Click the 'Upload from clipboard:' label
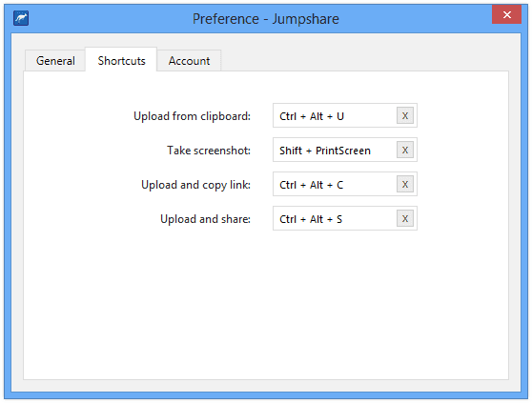The width and height of the screenshot is (532, 403). 192,116
